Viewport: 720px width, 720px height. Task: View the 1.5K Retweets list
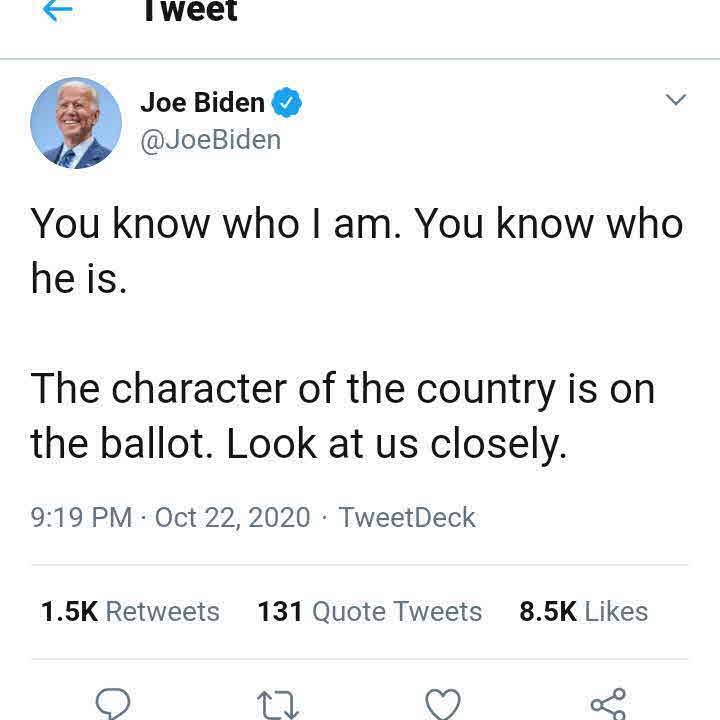(130, 611)
